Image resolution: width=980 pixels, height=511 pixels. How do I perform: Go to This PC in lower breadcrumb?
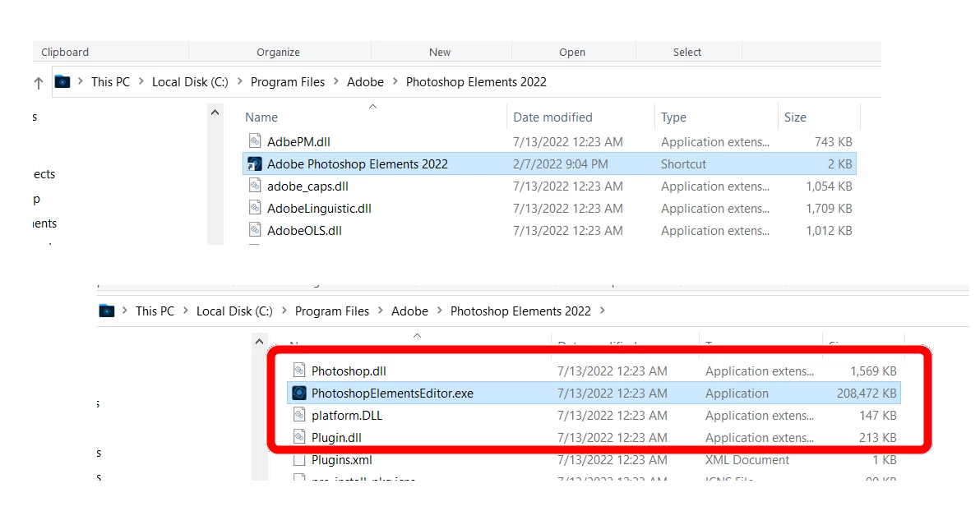tap(155, 311)
